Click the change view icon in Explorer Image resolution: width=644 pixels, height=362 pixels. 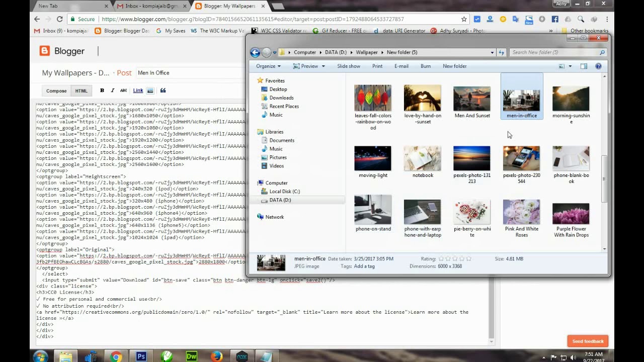pyautogui.click(x=561, y=66)
